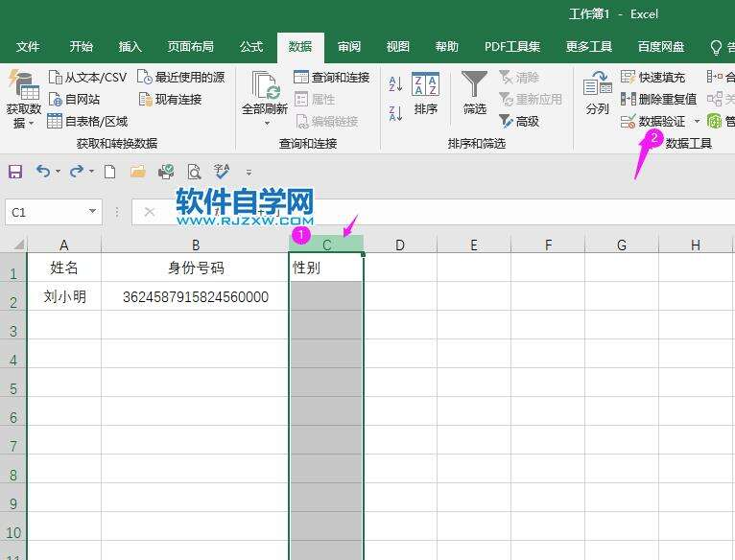Sort descending Z to A
This screenshot has height=560, width=735.
[x=395, y=113]
